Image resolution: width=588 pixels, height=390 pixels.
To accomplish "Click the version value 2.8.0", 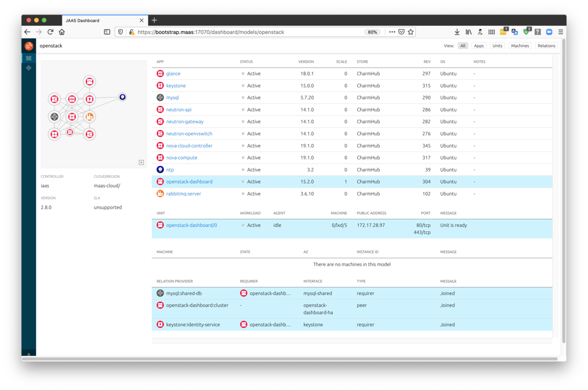I will click(46, 207).
